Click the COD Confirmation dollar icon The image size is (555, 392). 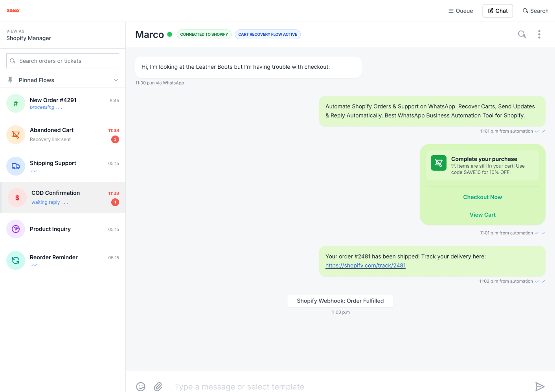17,198
